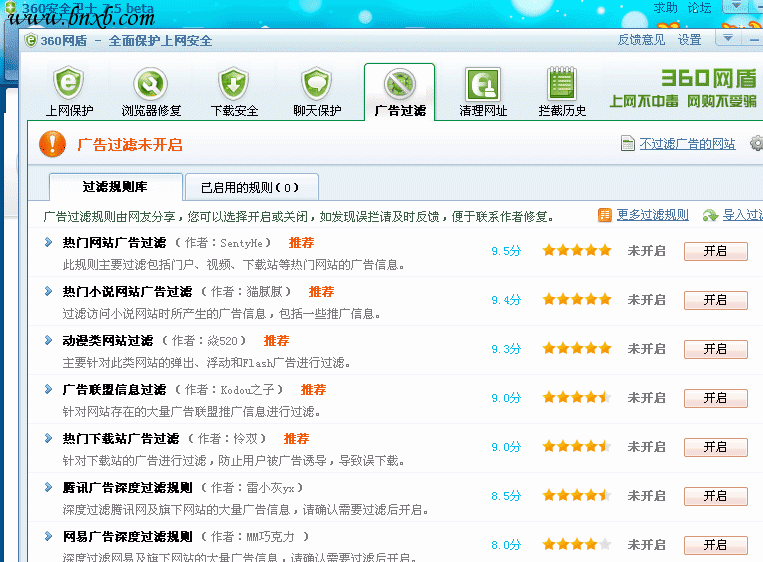
Task: Click the star rating of 热门网站广告过滤
Action: click(x=576, y=251)
